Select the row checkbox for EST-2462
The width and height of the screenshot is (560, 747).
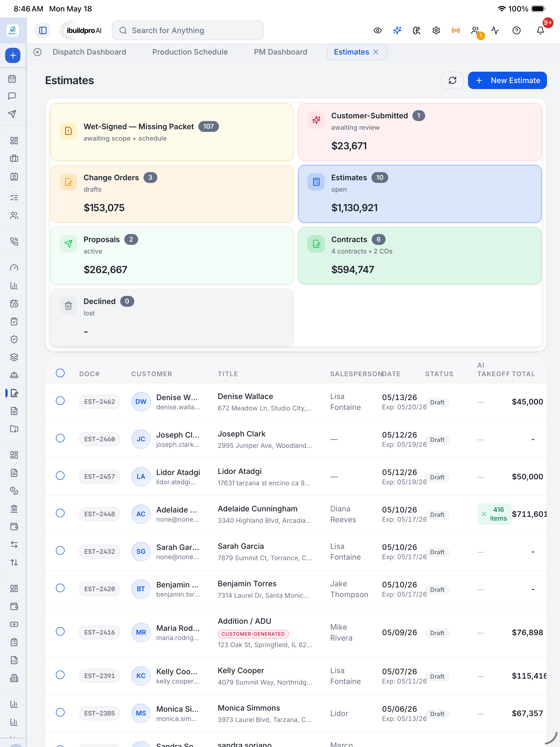(60, 401)
